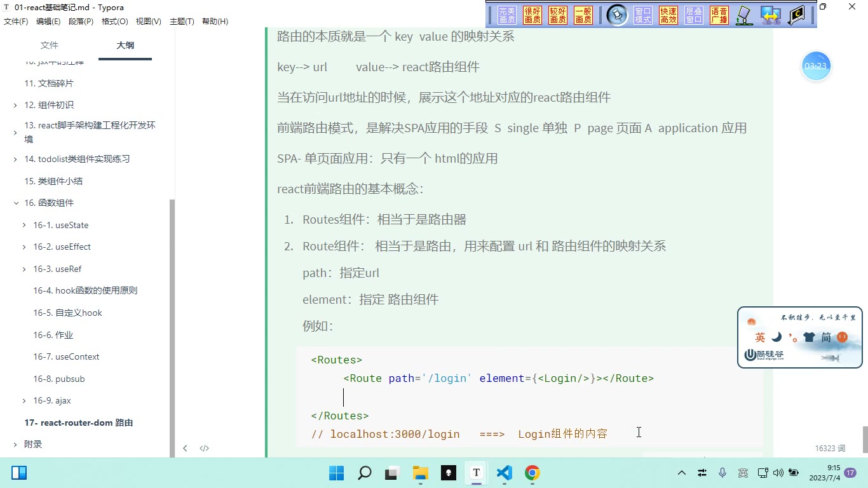Jump to 17- react-router-dom 路由 heading
The image size is (868, 488).
(x=79, y=423)
